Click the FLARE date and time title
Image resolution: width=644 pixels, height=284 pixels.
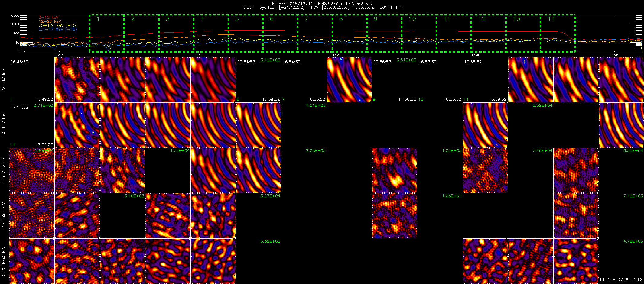tap(322, 4)
